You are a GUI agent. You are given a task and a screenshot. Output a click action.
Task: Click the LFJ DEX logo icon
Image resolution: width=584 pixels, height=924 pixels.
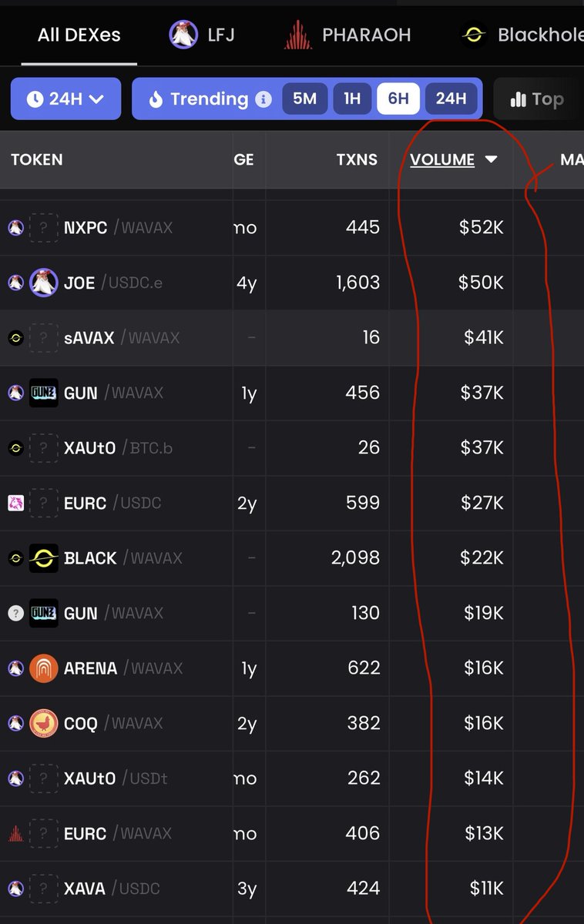pyautogui.click(x=183, y=35)
